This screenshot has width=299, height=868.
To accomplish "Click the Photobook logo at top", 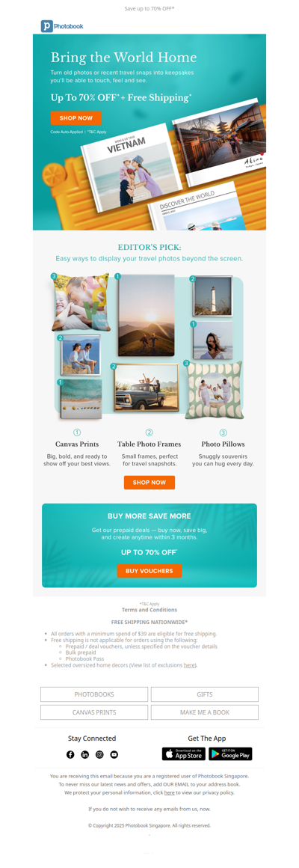I will coord(62,26).
